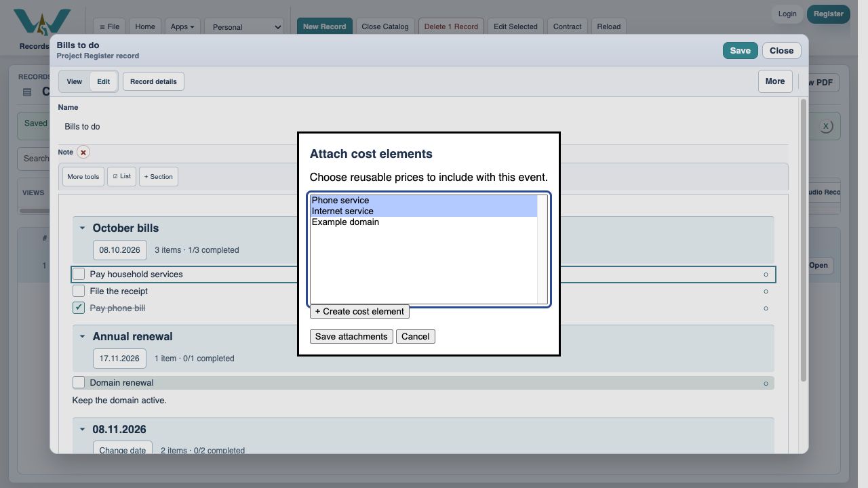Click the list icon beside the records title

pyautogui.click(x=27, y=92)
